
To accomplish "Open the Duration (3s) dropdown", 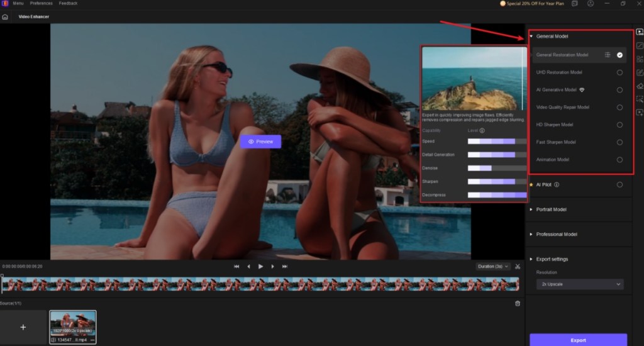I will point(492,267).
